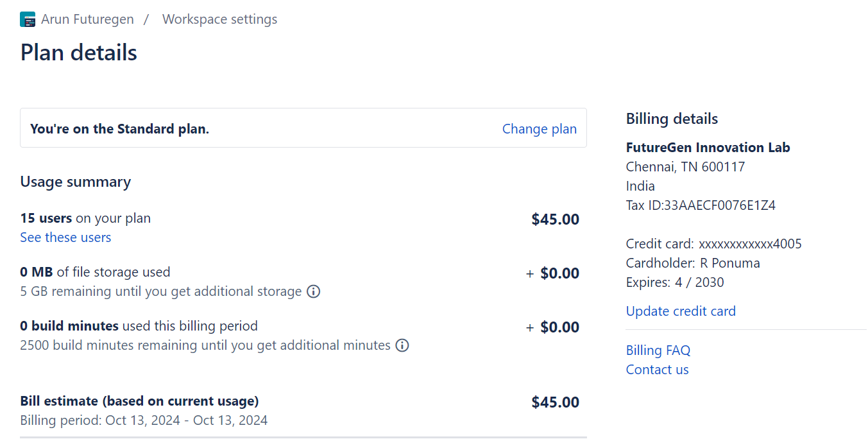The width and height of the screenshot is (868, 439).
Task: Click the Usage summary heading
Action: tap(76, 182)
